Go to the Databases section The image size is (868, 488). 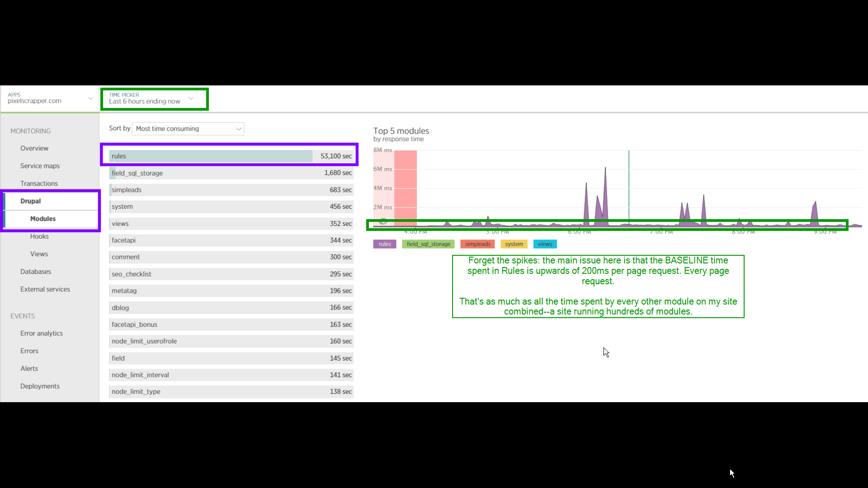(36, 272)
